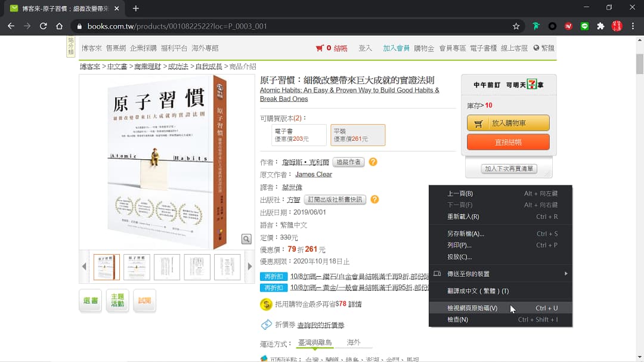Open the LINE extension icon
644x362 pixels.
click(x=584, y=26)
